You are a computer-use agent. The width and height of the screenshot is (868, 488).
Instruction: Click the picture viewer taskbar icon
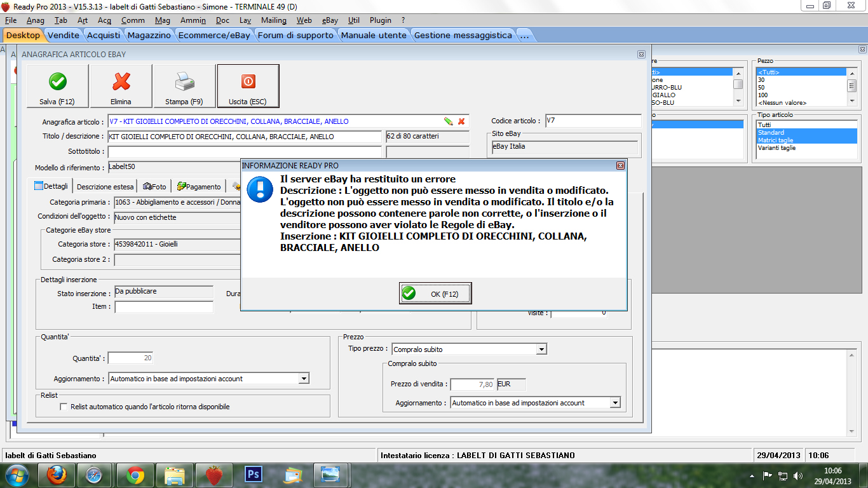(x=331, y=475)
